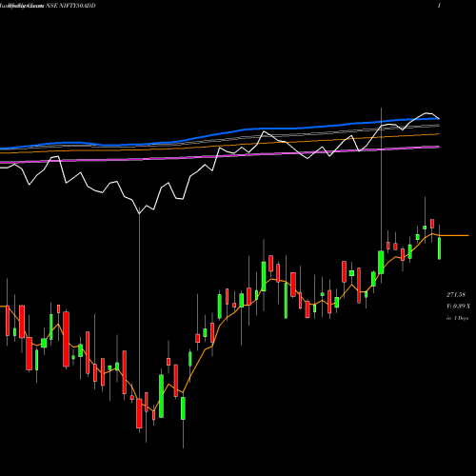Click the 'V: 0.39 X' volume label
The width and height of the screenshot is (476, 476).
click(459, 307)
